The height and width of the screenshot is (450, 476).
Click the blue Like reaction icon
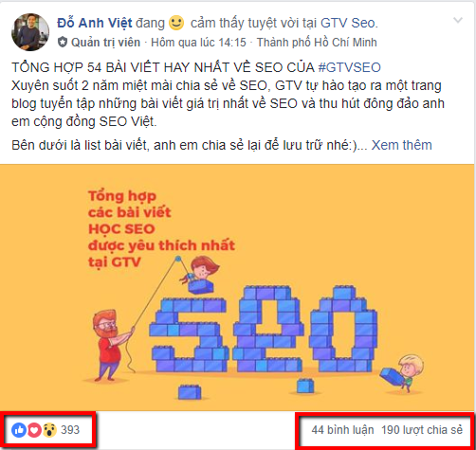19,430
